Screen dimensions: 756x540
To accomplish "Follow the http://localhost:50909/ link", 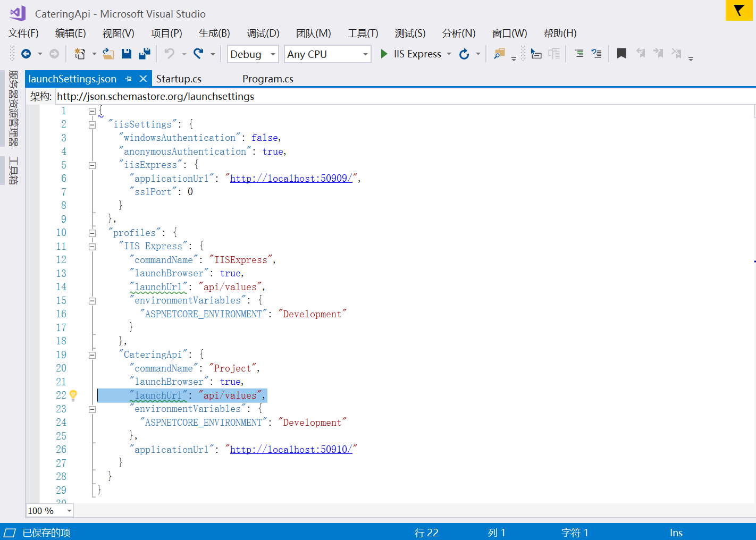I will tap(291, 179).
